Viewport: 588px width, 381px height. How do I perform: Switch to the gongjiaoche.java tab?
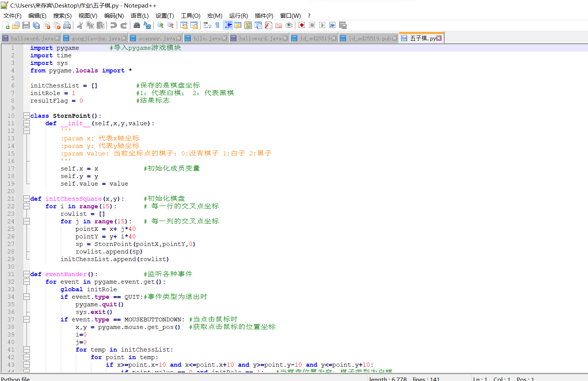tap(96, 38)
